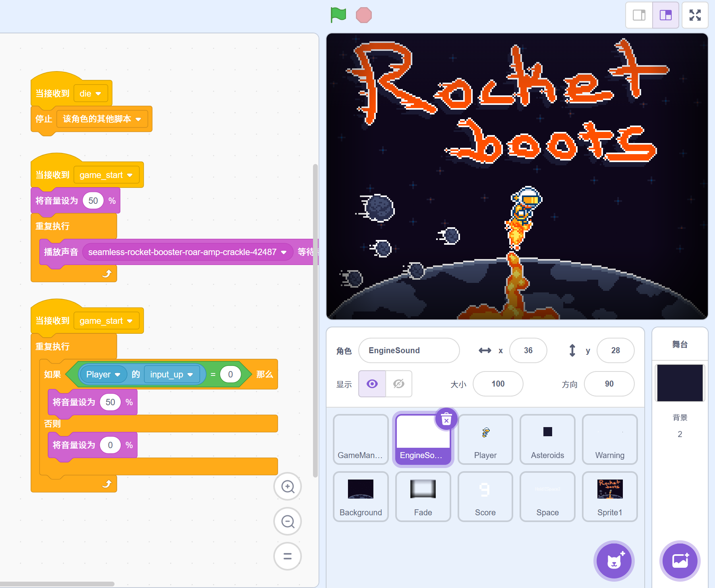Expand the rocket-booster sound selection dropdown
Image resolution: width=715 pixels, height=588 pixels.
(284, 252)
